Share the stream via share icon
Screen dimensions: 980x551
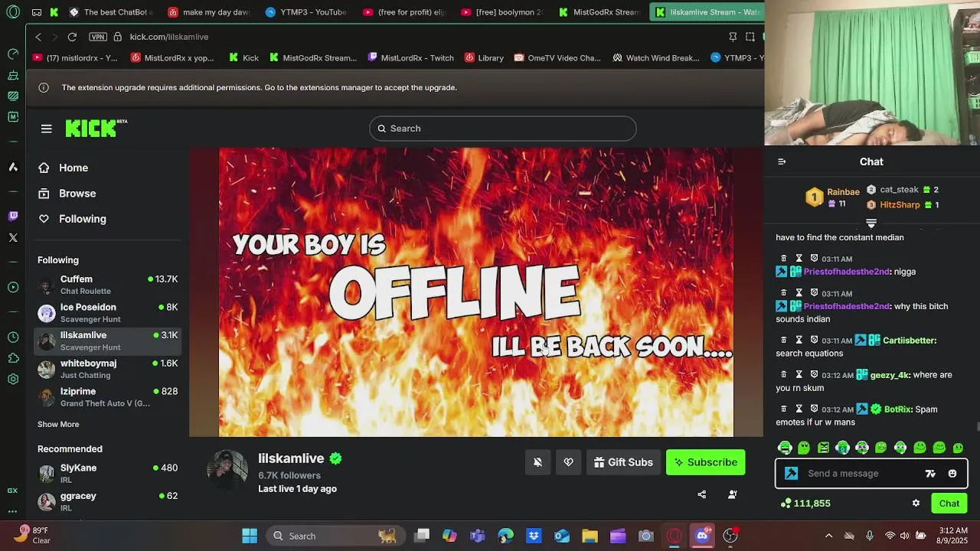point(702,494)
